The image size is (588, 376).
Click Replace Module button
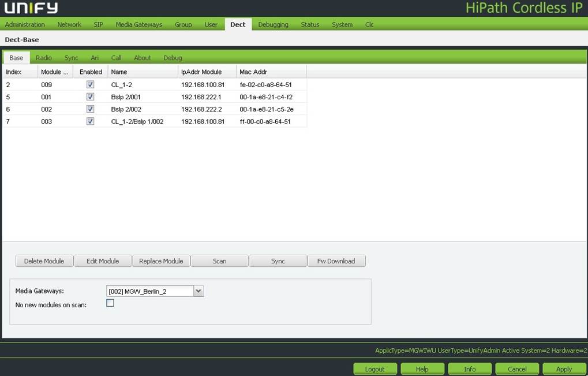click(x=161, y=261)
